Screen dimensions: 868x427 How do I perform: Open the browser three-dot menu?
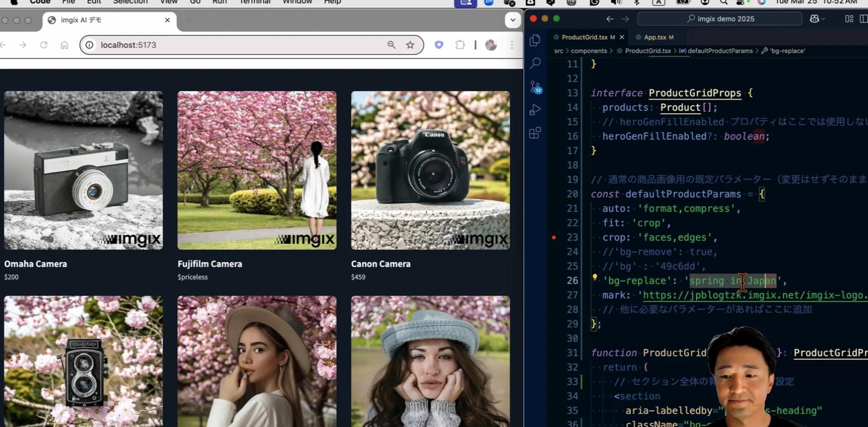(x=512, y=45)
